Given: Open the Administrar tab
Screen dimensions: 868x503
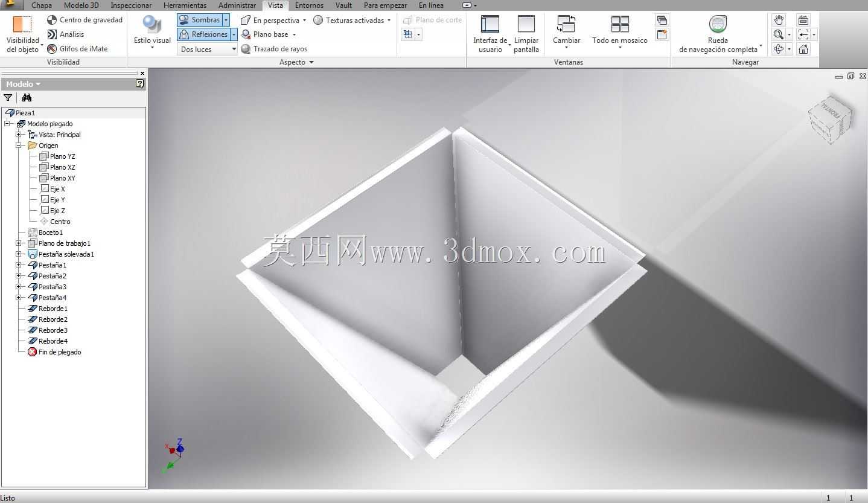Looking at the screenshot, I should (x=237, y=5).
